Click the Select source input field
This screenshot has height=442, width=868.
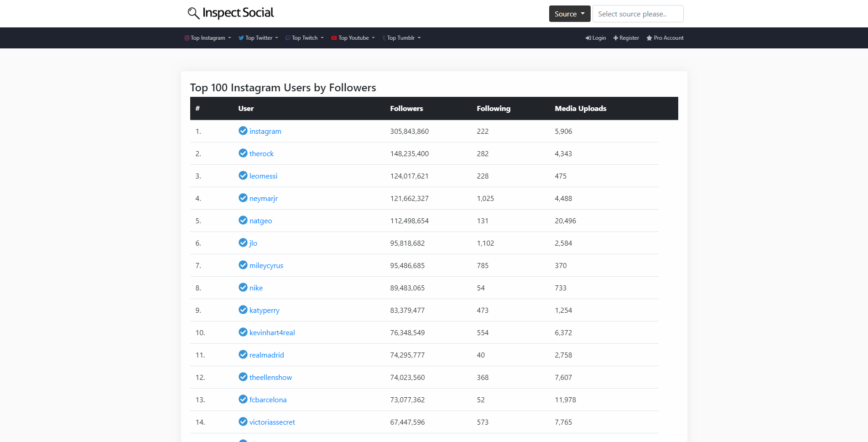(638, 14)
